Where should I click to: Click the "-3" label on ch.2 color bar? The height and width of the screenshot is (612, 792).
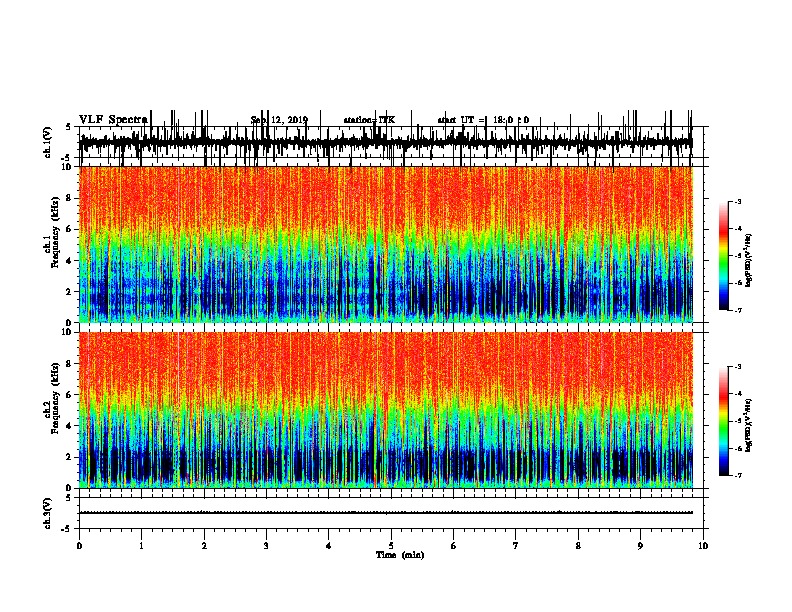[x=738, y=367]
